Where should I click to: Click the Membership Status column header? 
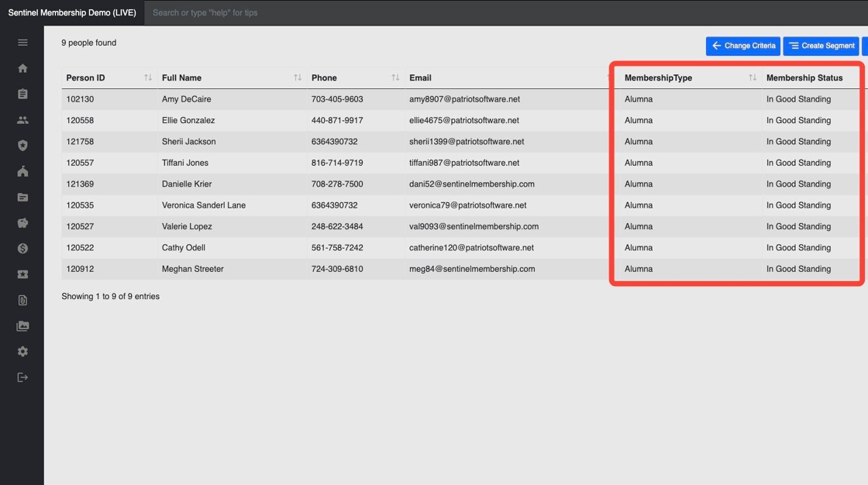click(804, 77)
